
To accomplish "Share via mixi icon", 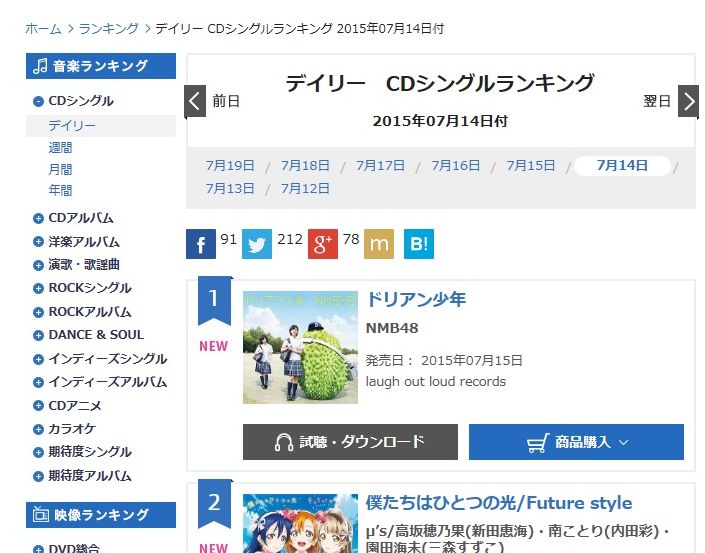I will 379,244.
